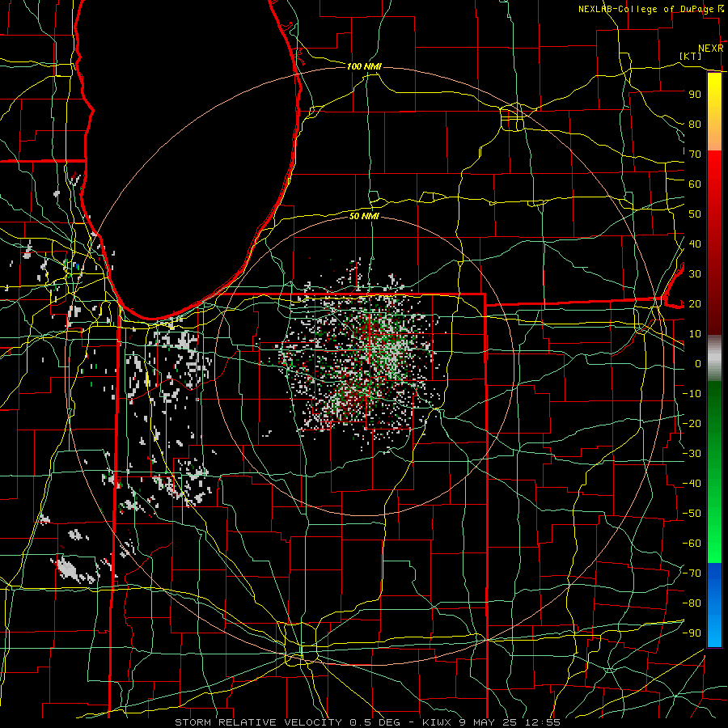
Task: Pick the gray zero-velocity segment of the color bar
Action: click(714, 358)
